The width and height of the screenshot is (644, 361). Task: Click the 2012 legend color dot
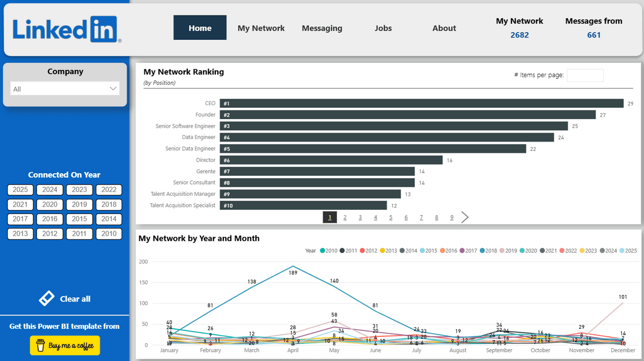coord(363,251)
